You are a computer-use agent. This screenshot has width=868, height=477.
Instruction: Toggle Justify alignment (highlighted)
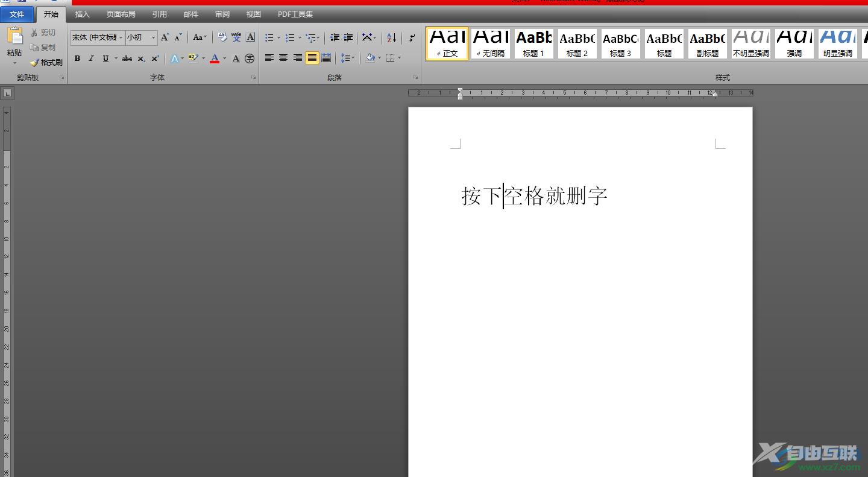[312, 58]
